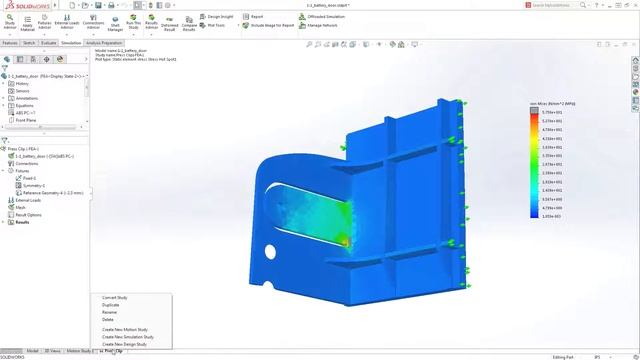Image resolution: width=640 pixels, height=360 pixels.
Task: Switch to the Features tab
Action: [x=10, y=43]
